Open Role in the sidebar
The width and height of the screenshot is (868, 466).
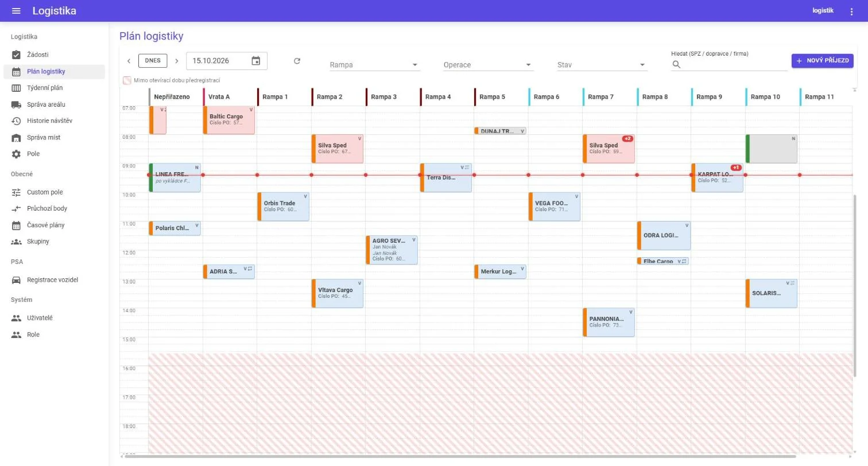(x=54, y=335)
